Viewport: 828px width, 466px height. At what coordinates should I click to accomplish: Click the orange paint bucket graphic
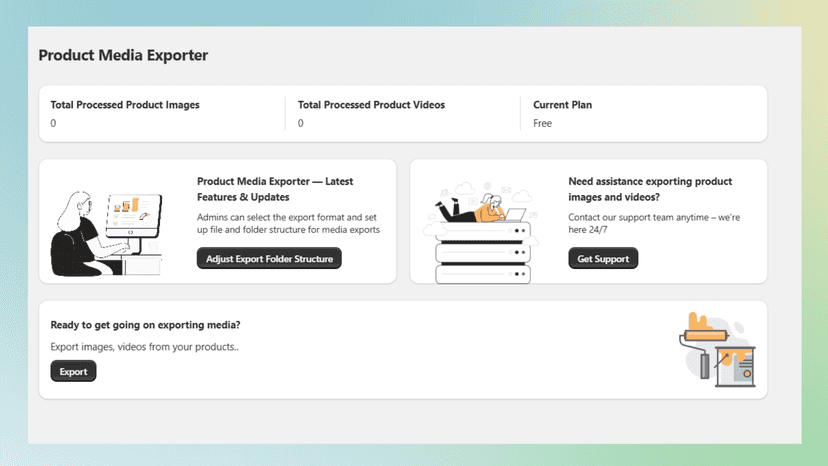736,367
